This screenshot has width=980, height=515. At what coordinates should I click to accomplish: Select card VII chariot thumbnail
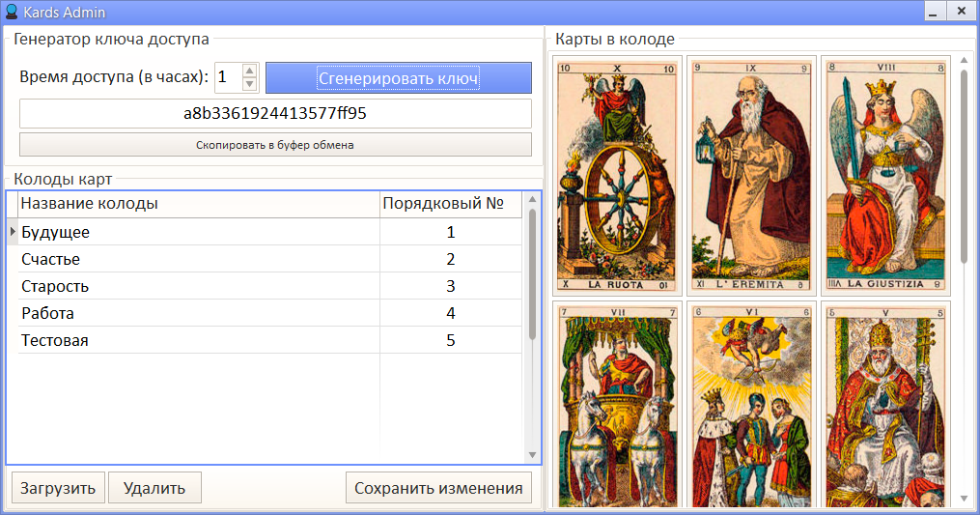click(617, 406)
